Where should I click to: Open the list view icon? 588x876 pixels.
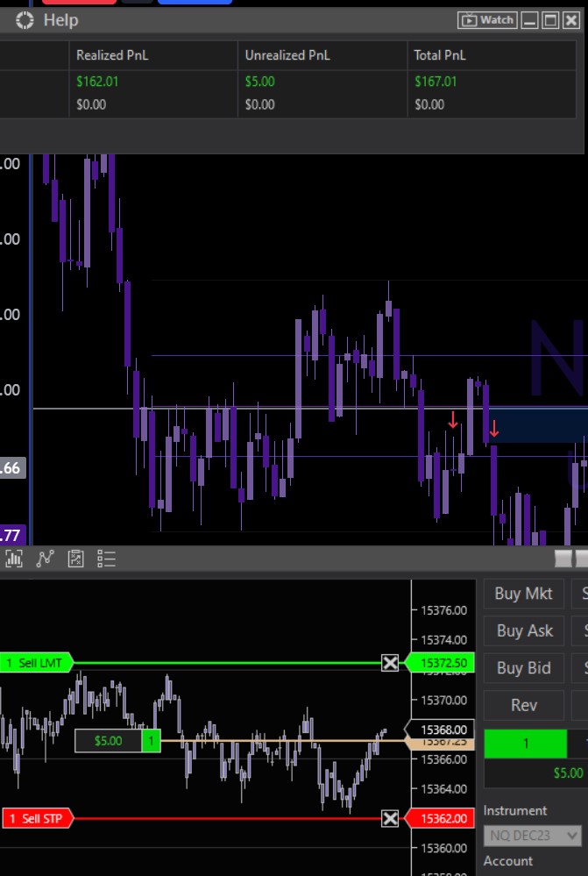point(106,558)
